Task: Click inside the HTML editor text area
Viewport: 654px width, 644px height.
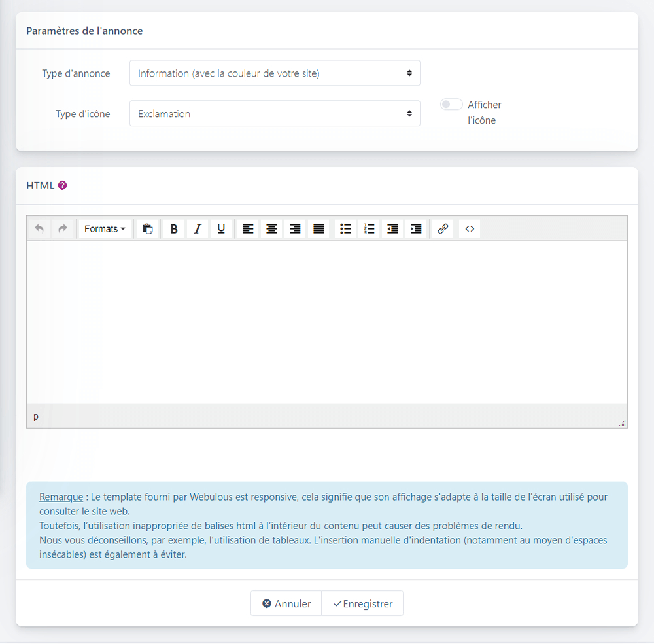Action: [x=327, y=321]
